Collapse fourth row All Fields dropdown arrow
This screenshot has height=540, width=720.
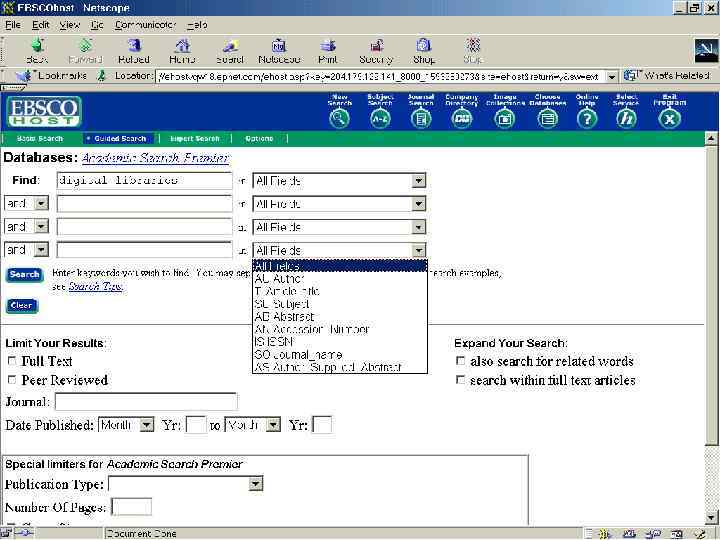pyautogui.click(x=418, y=250)
